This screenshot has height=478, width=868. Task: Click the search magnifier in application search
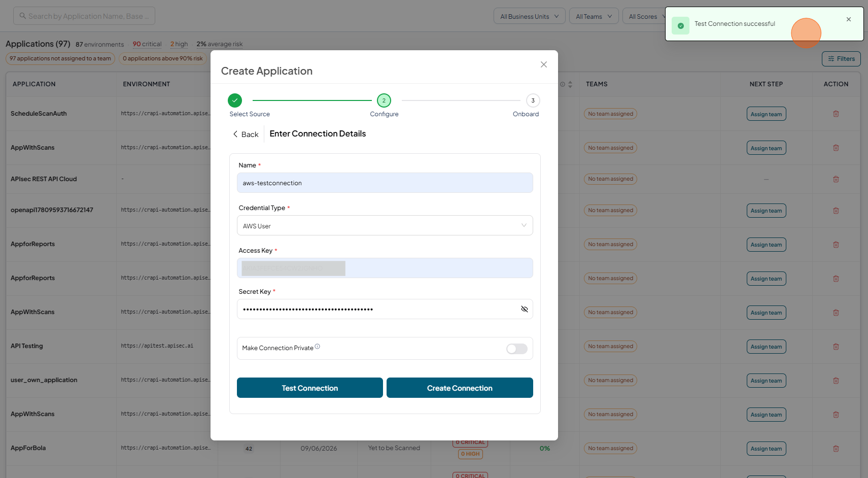(22, 16)
